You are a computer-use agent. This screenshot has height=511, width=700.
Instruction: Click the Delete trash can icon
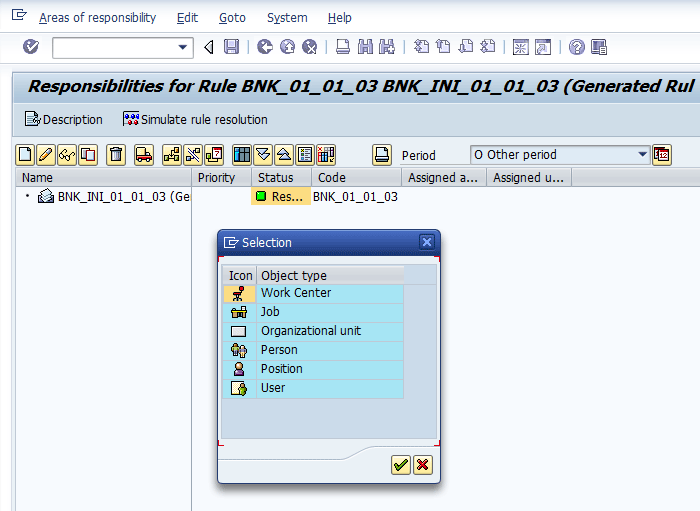[116, 155]
